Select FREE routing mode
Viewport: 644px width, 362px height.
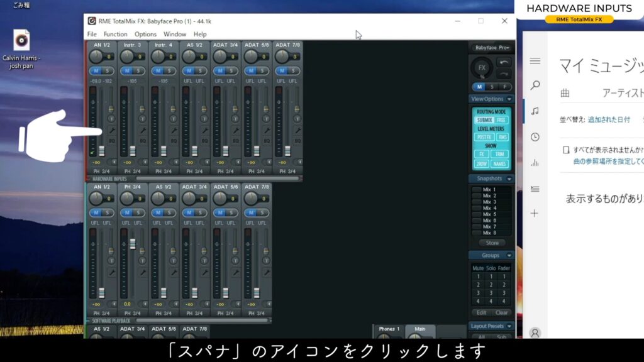(x=501, y=120)
